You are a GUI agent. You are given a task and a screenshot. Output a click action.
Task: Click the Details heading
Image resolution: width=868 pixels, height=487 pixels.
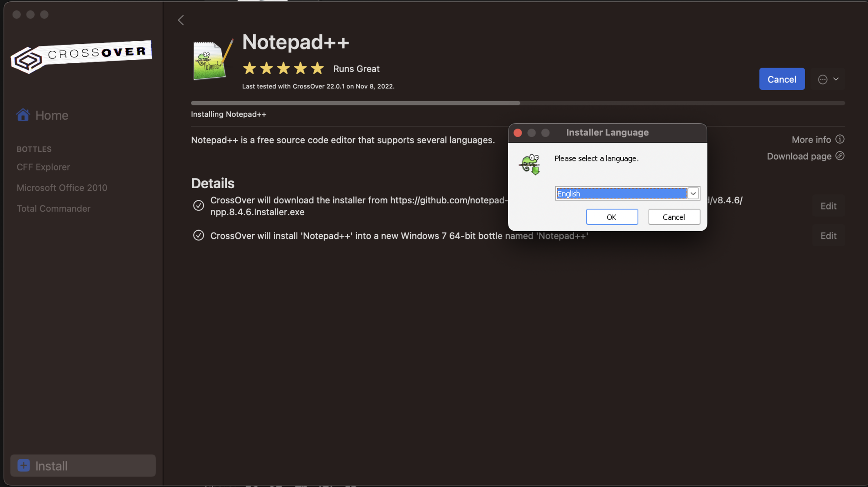click(x=213, y=183)
